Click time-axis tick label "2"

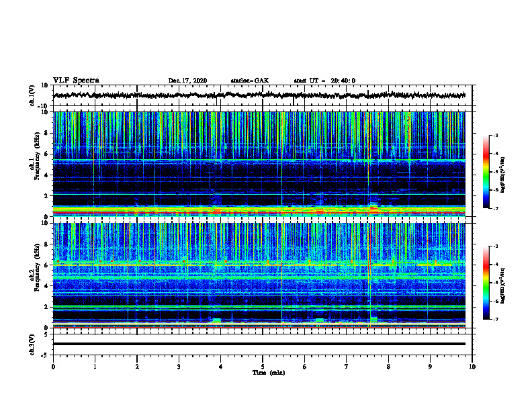coord(137,367)
